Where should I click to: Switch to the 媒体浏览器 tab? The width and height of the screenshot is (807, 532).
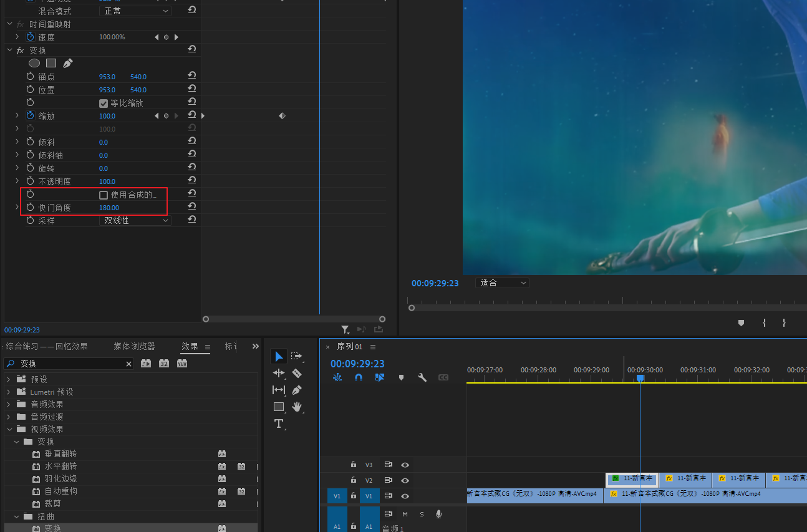click(134, 347)
